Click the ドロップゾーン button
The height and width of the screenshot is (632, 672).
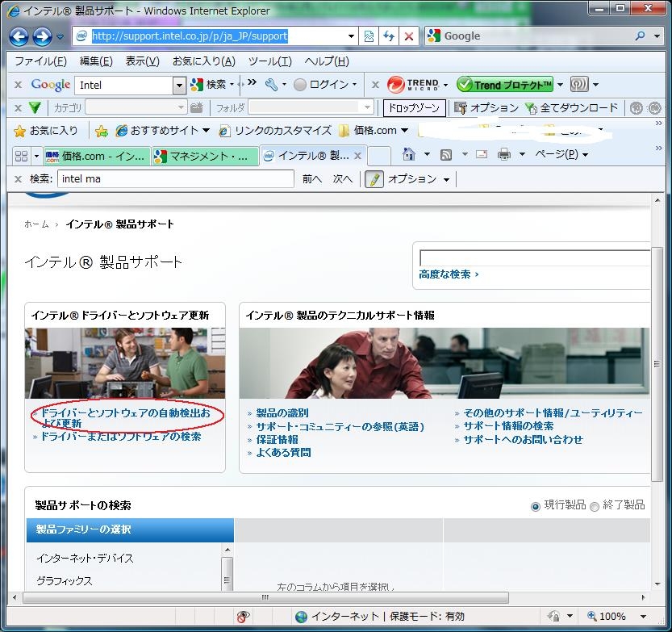(414, 107)
